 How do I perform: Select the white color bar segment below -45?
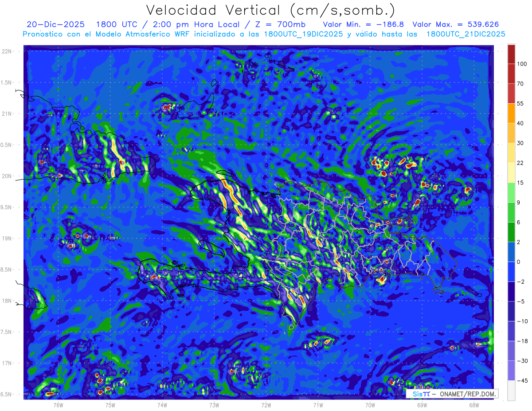(511, 390)
